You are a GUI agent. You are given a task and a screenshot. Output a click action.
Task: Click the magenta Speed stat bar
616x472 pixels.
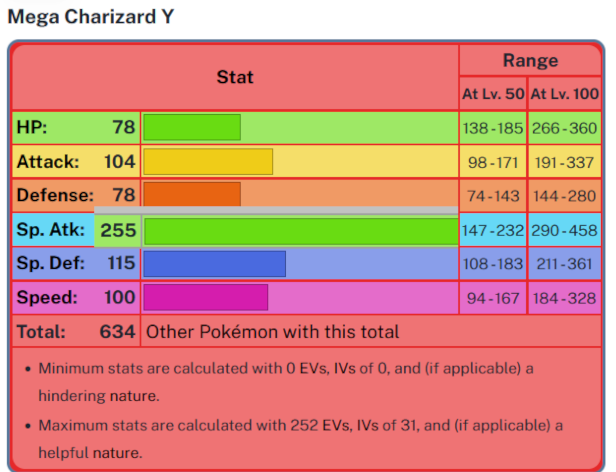[x=206, y=298]
